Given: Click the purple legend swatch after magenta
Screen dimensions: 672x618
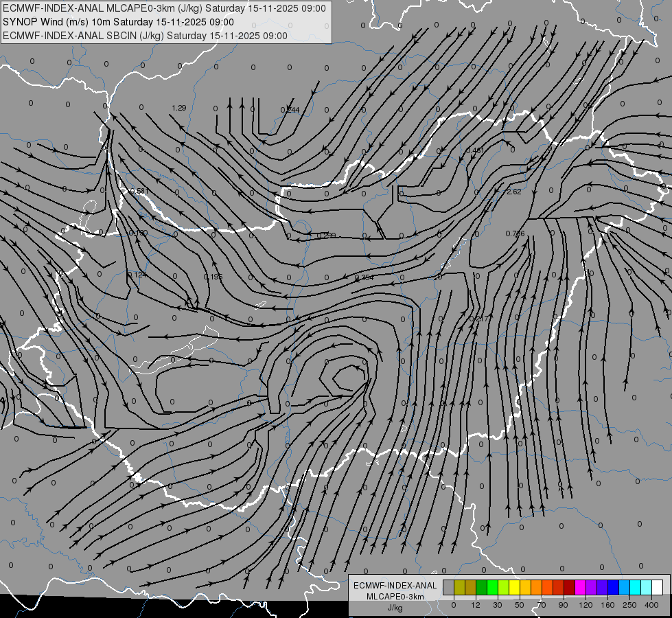Looking at the screenshot, I should pos(592,587).
